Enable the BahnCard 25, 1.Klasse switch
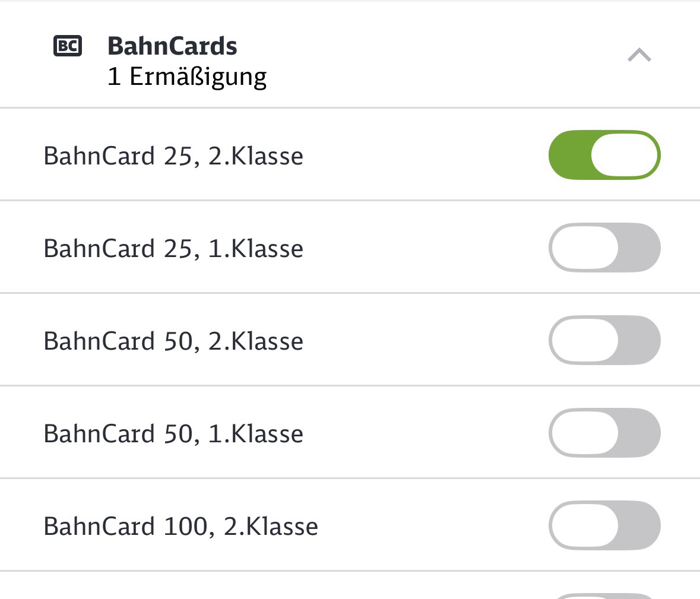 (604, 248)
